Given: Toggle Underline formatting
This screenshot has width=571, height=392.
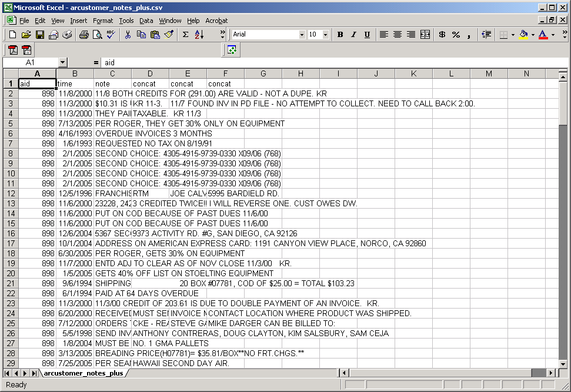Looking at the screenshot, I should (367, 35).
